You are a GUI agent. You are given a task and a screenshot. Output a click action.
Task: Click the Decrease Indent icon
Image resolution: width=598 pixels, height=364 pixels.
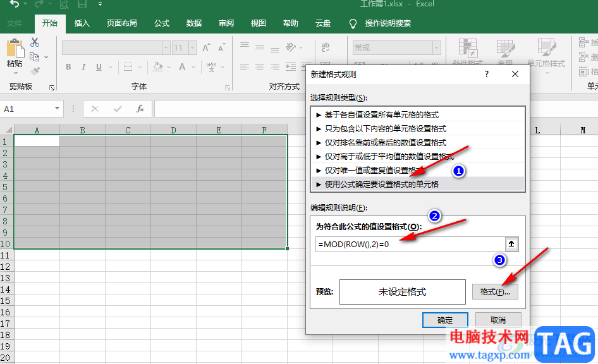point(291,67)
